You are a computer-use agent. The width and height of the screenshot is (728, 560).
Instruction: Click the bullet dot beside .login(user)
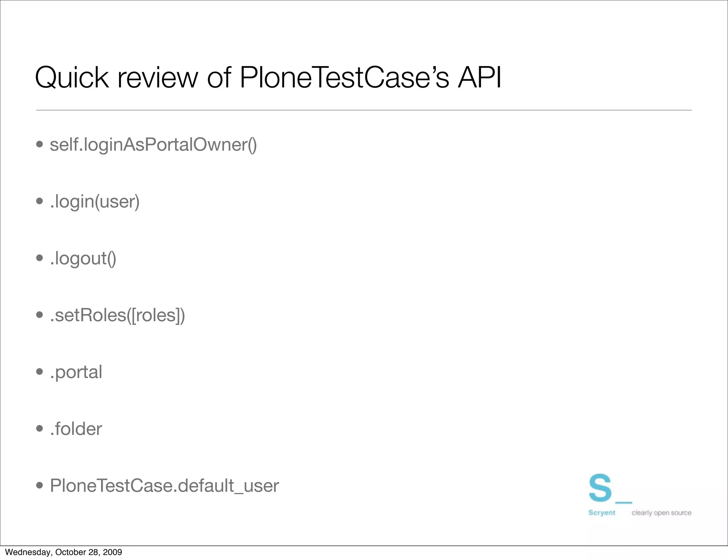pyautogui.click(x=40, y=201)
